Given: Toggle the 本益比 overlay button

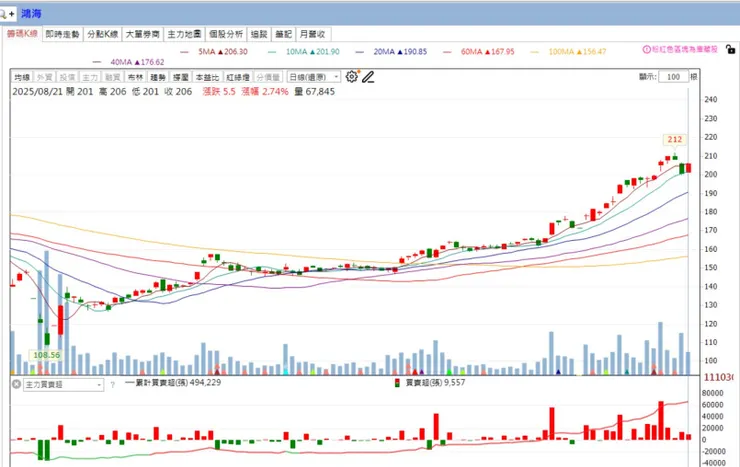Looking at the screenshot, I should coord(207,77).
